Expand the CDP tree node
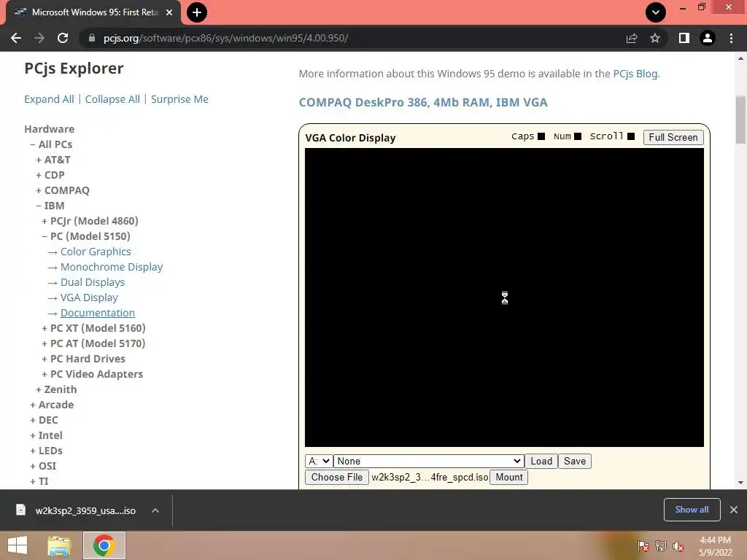747x560 pixels. pyautogui.click(x=50, y=175)
